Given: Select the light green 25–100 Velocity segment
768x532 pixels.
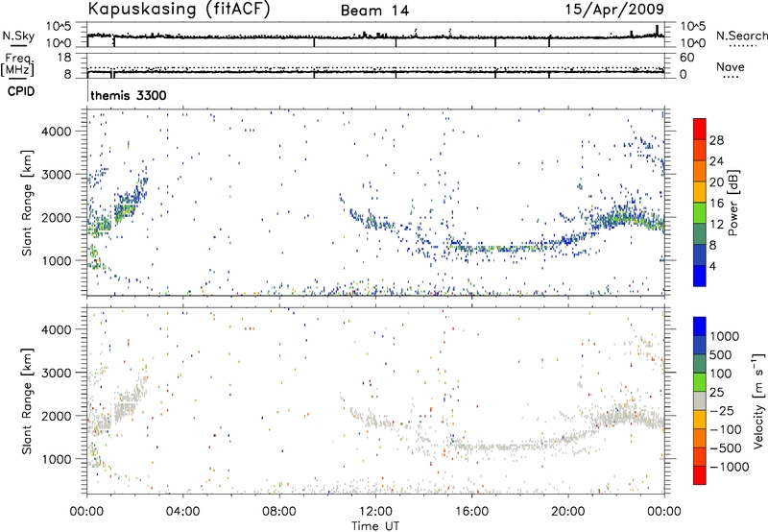Looking at the screenshot, I should tap(700, 382).
